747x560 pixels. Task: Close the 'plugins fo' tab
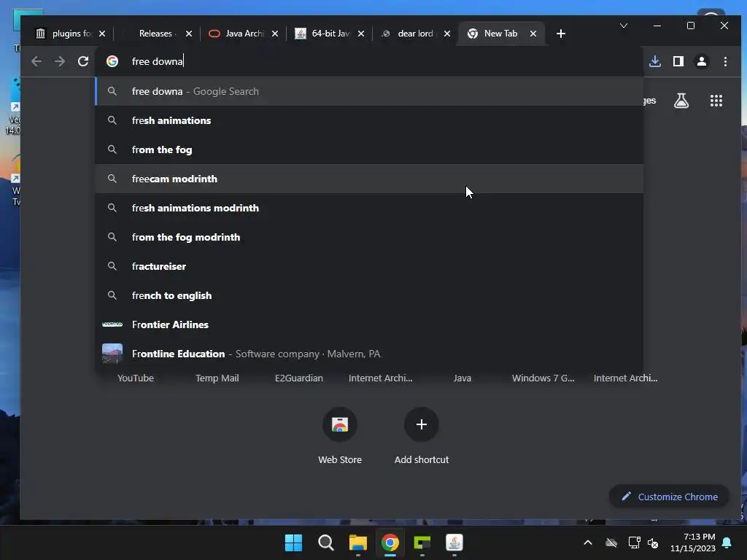point(102,34)
